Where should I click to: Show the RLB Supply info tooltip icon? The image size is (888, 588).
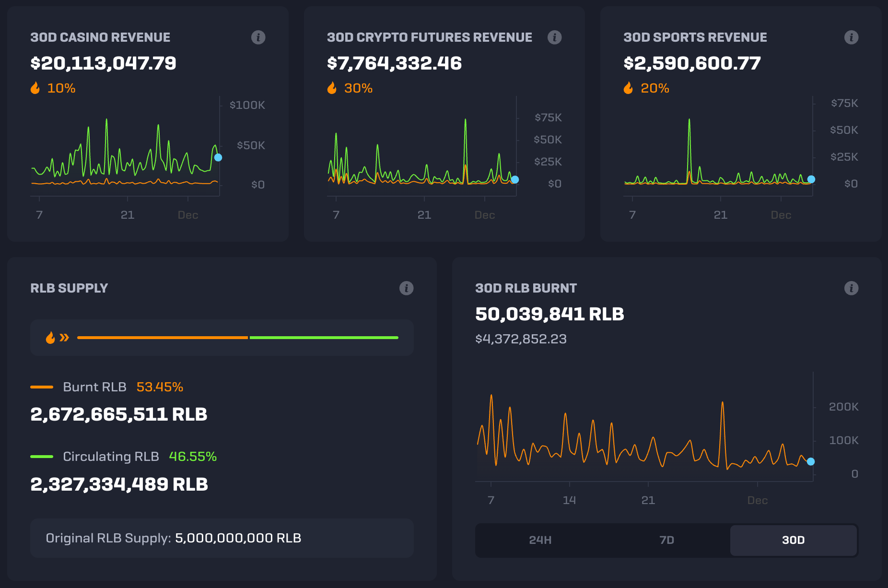click(406, 288)
